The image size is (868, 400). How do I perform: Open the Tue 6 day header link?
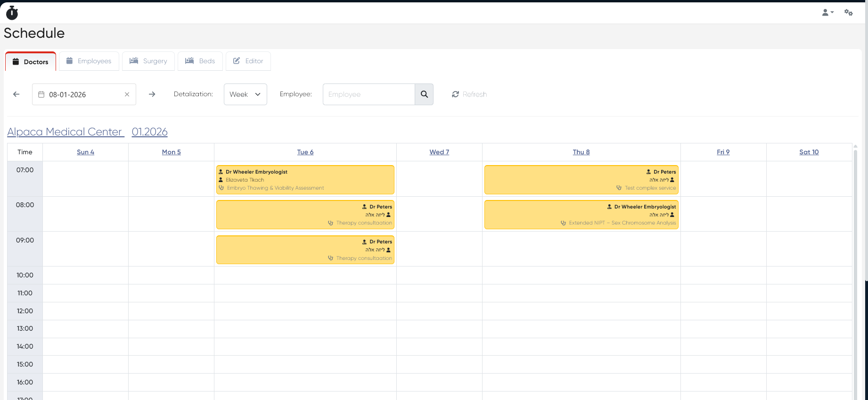(x=305, y=152)
